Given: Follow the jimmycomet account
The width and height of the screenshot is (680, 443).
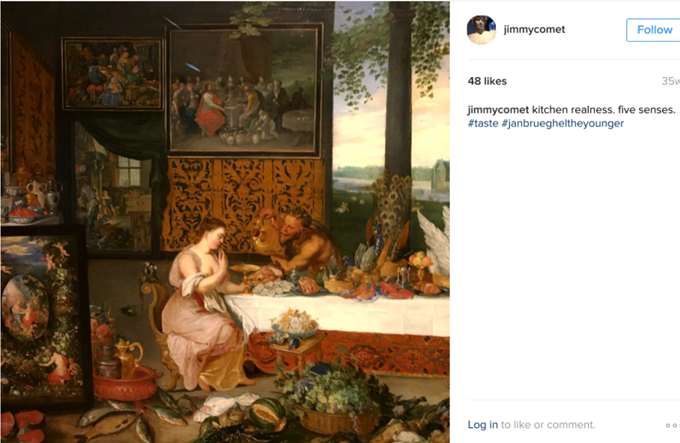Looking at the screenshot, I should point(654,30).
